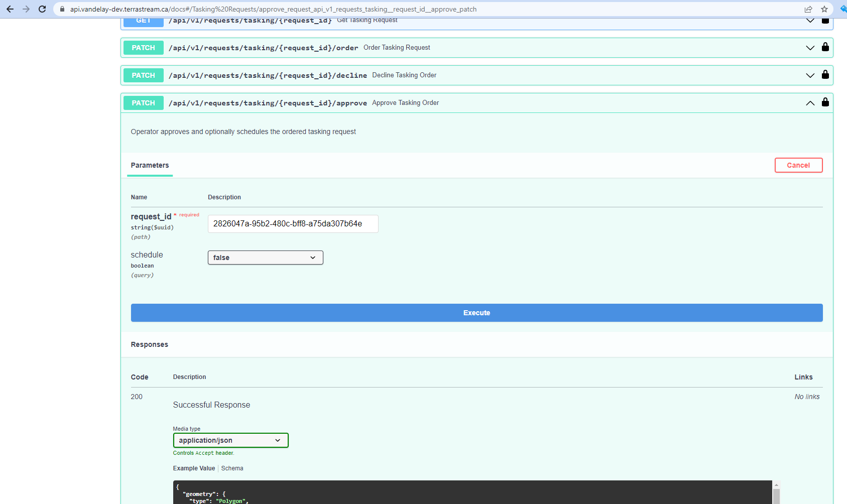Click authorization lock on Decline Tasking Order
847x504 pixels.
coord(825,75)
